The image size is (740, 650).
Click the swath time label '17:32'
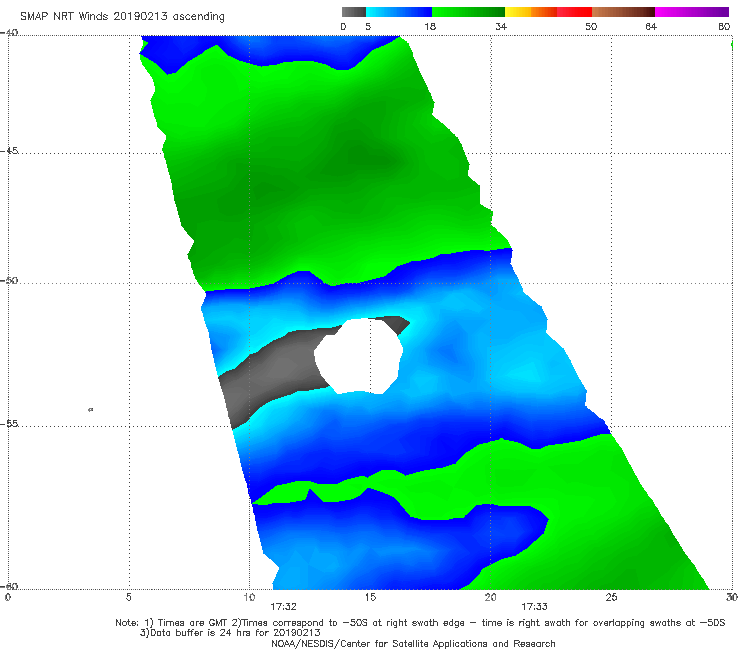283,607
